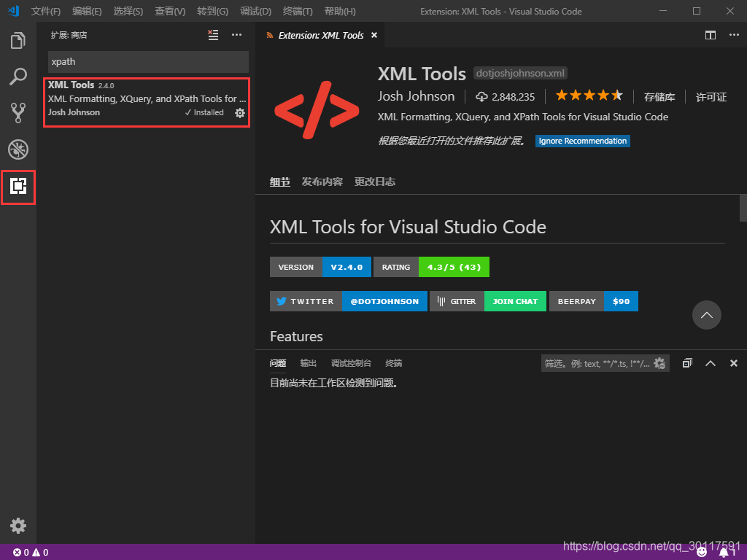
Task: Click the RATING 4.3/5 badge
Action: (432, 267)
